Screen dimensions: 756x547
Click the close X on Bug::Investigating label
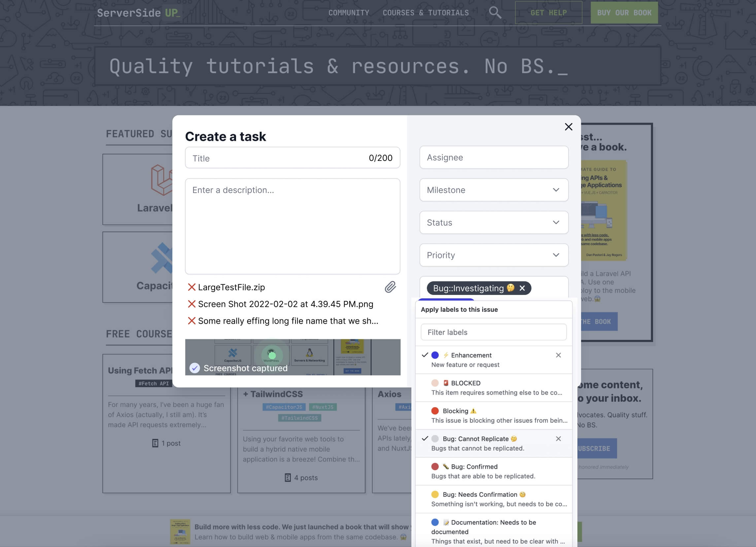pyautogui.click(x=522, y=288)
